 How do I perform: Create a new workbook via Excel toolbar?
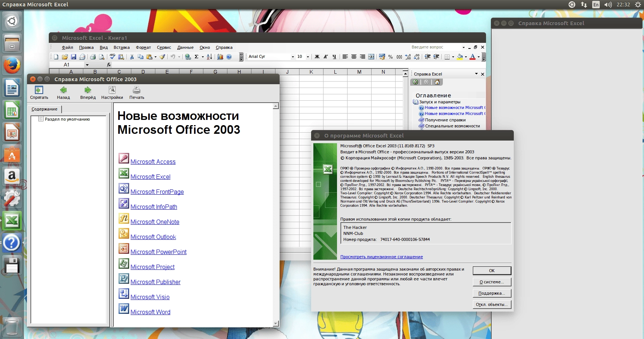[x=56, y=57]
